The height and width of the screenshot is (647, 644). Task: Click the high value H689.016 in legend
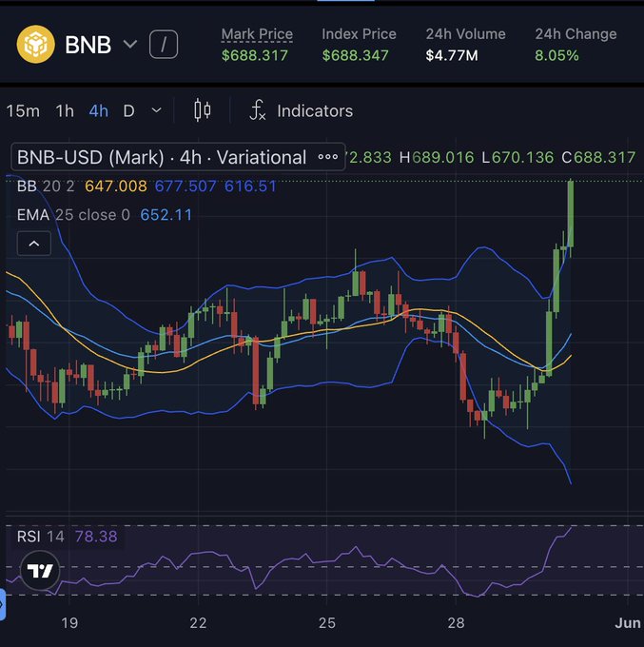pos(437,157)
